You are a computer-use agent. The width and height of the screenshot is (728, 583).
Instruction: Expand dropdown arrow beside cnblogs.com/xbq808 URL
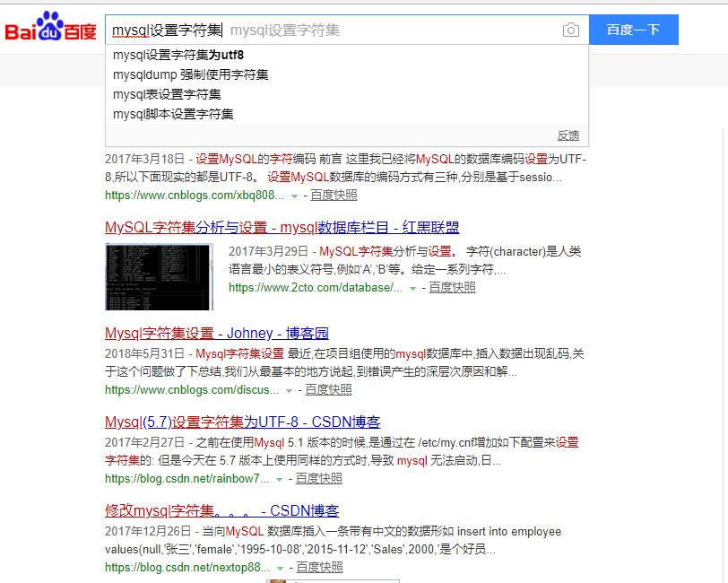tap(294, 196)
